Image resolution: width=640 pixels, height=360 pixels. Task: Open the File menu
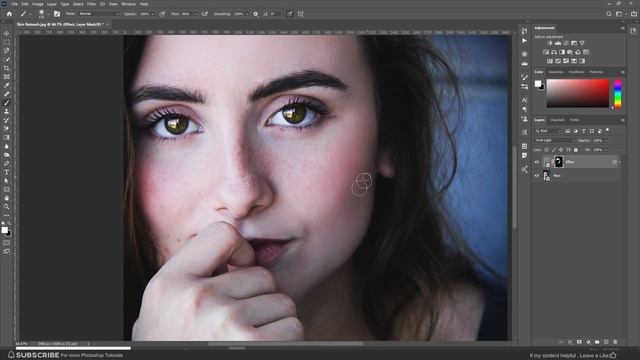point(15,4)
